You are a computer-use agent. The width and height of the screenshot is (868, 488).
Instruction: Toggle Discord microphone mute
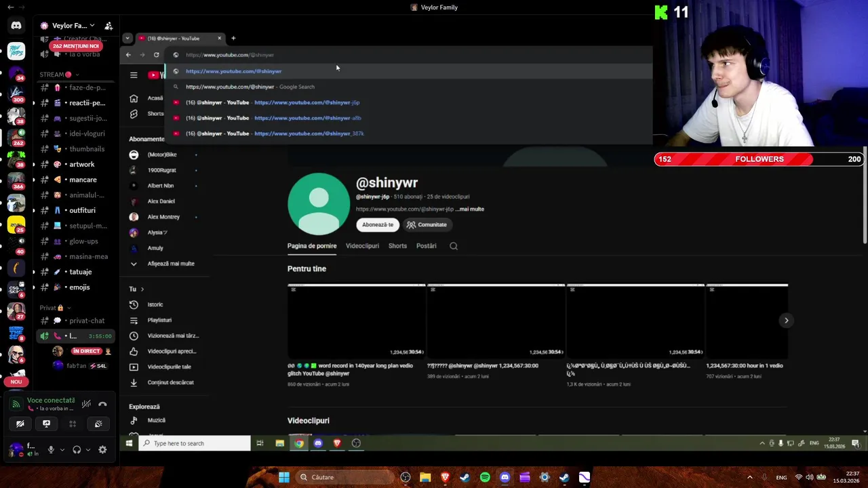pyautogui.click(x=50, y=449)
